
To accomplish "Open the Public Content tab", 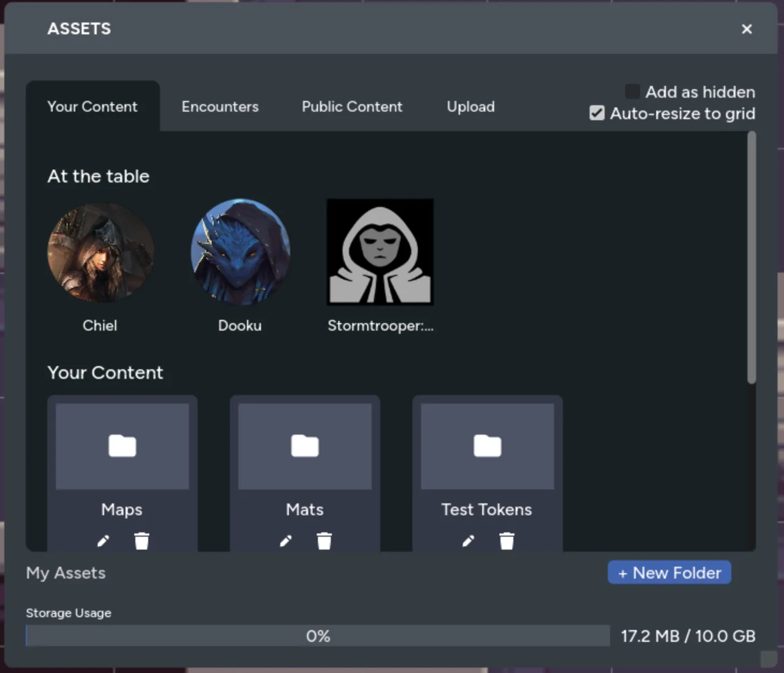I will coord(352,106).
